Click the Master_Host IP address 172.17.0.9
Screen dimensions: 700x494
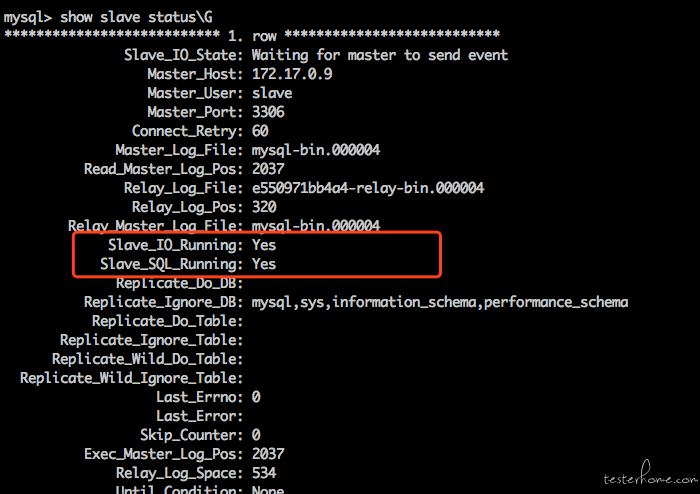(x=292, y=74)
